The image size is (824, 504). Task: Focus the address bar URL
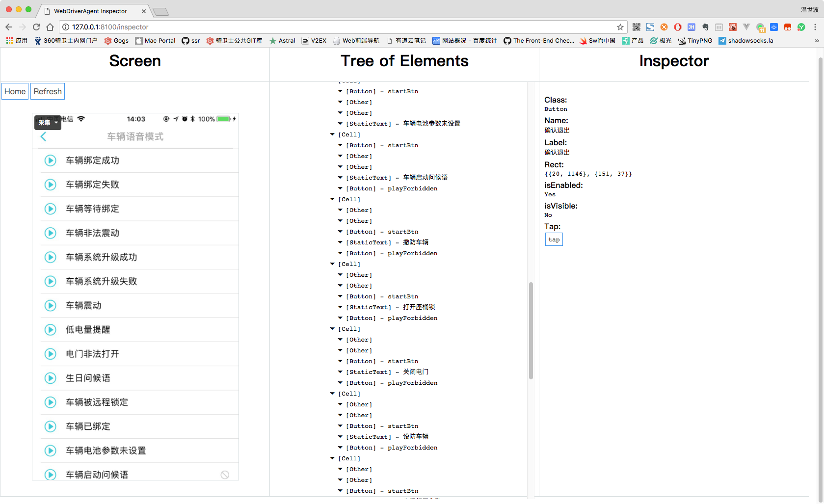339,27
